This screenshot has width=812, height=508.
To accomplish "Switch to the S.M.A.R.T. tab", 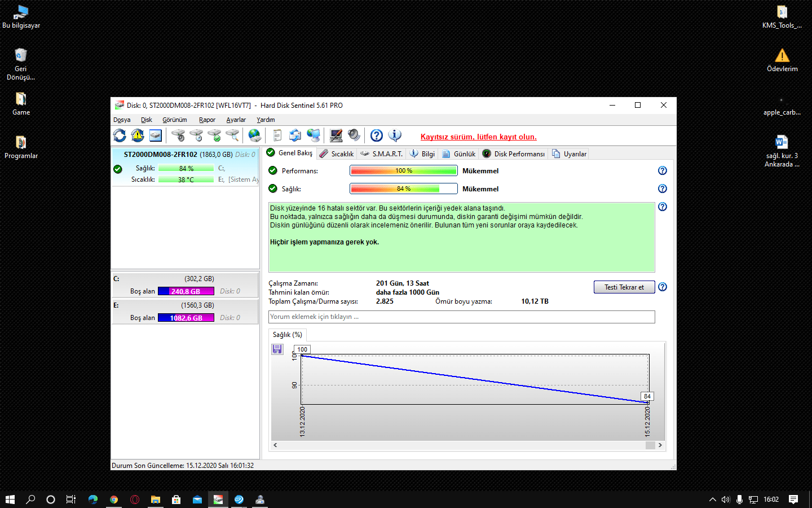I will 381,154.
